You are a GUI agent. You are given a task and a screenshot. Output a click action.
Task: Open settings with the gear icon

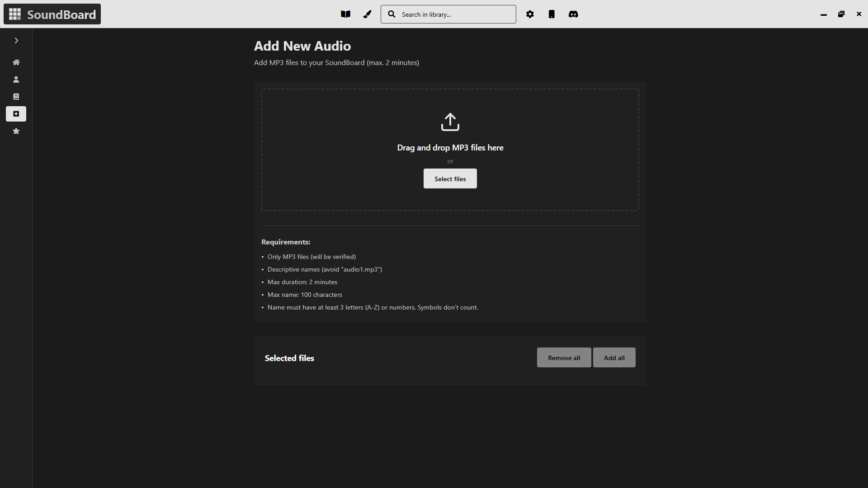pos(530,14)
